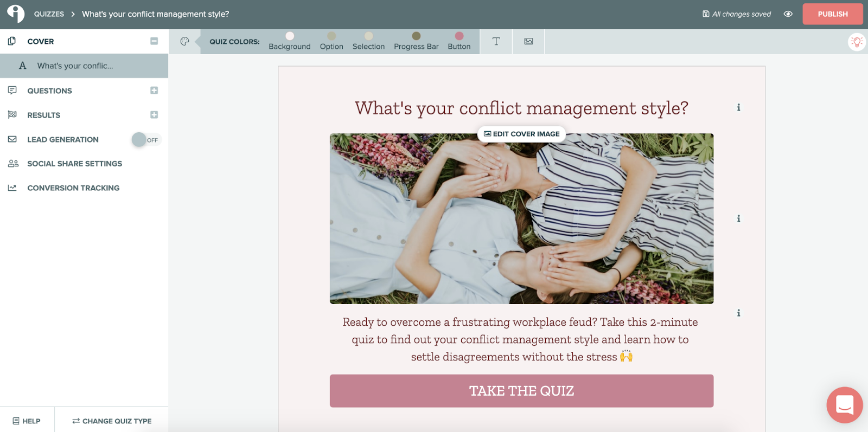Click the Questions speech bubble icon
Viewport: 868px width, 432px height.
12,91
